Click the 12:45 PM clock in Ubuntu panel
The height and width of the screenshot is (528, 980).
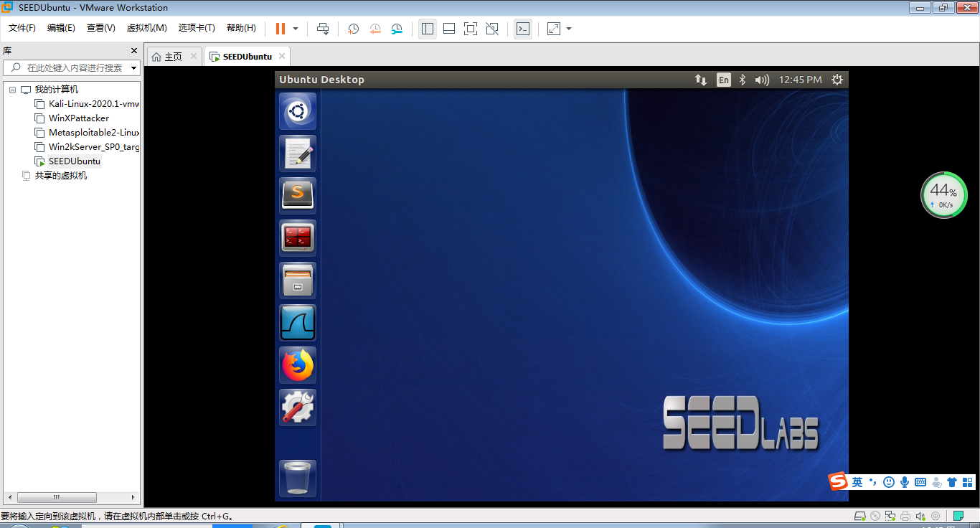[x=800, y=80]
